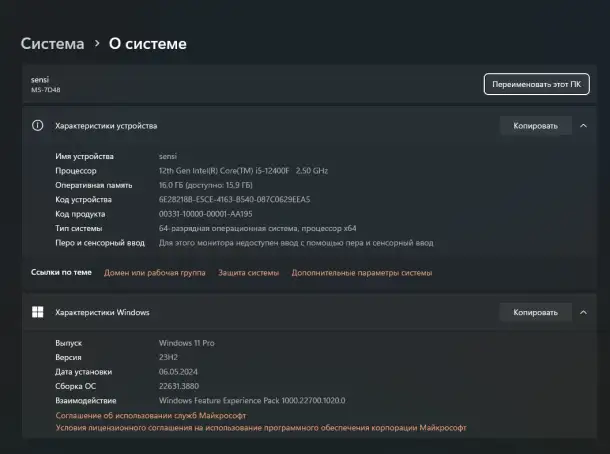
Task: Select the Windows 11 Pro edition value
Action: click(186, 343)
